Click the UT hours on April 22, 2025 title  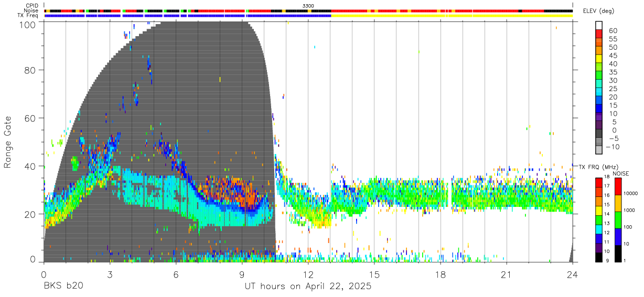pos(308,287)
